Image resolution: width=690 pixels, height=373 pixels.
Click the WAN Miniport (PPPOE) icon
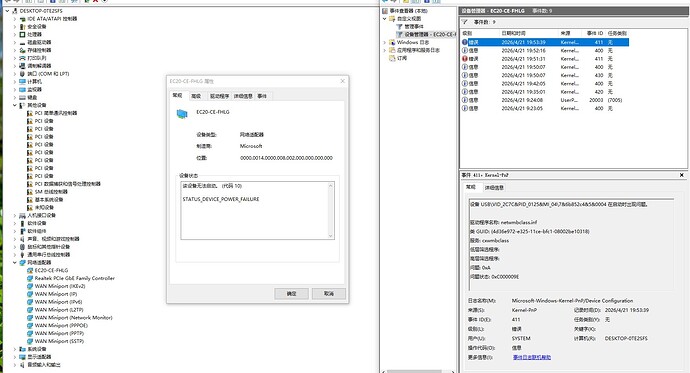point(30,325)
